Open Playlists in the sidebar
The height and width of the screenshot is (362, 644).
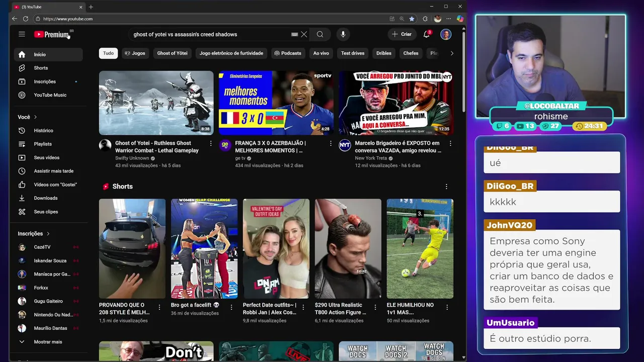[x=48, y=144]
